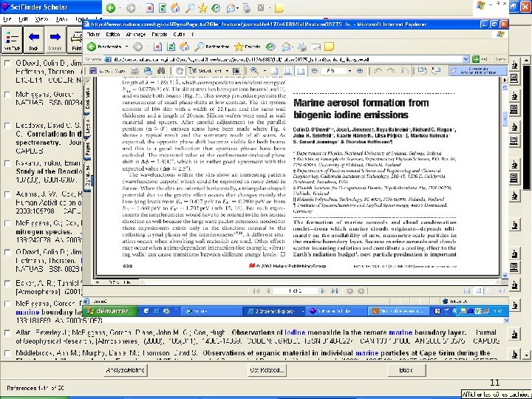This screenshot has width=532, height=399.
Task: Select the Zoom In magnifier tool in Acrobat
Action: pos(254,71)
